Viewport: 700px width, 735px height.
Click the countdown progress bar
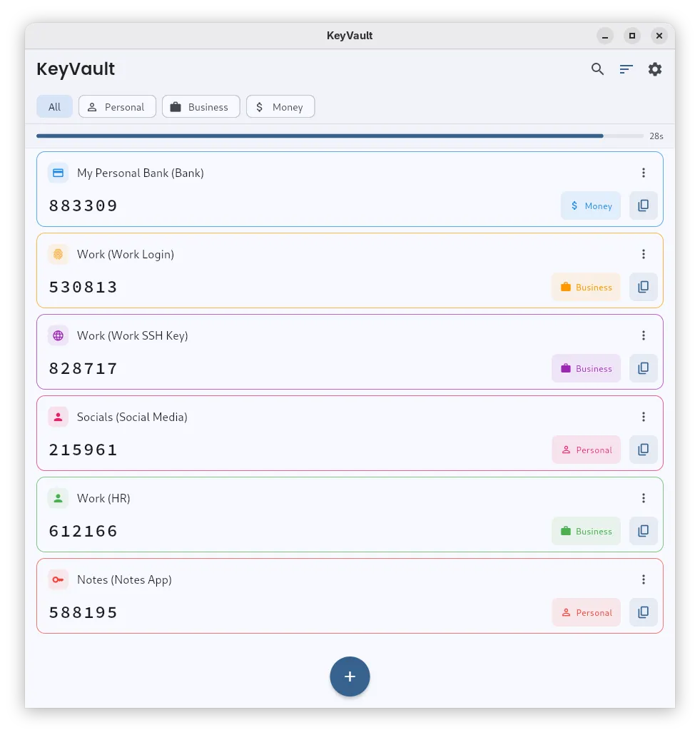[340, 136]
